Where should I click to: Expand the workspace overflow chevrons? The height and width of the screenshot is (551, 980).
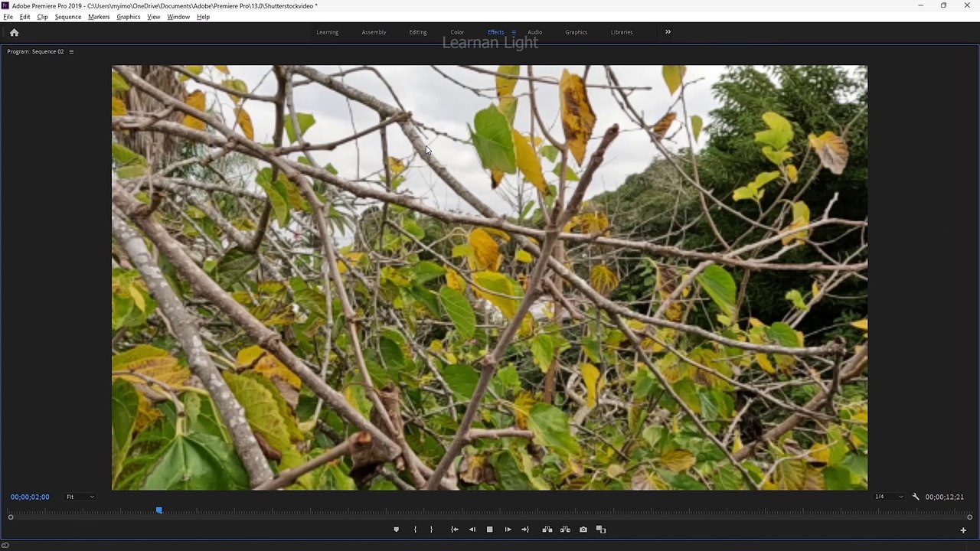tap(668, 32)
